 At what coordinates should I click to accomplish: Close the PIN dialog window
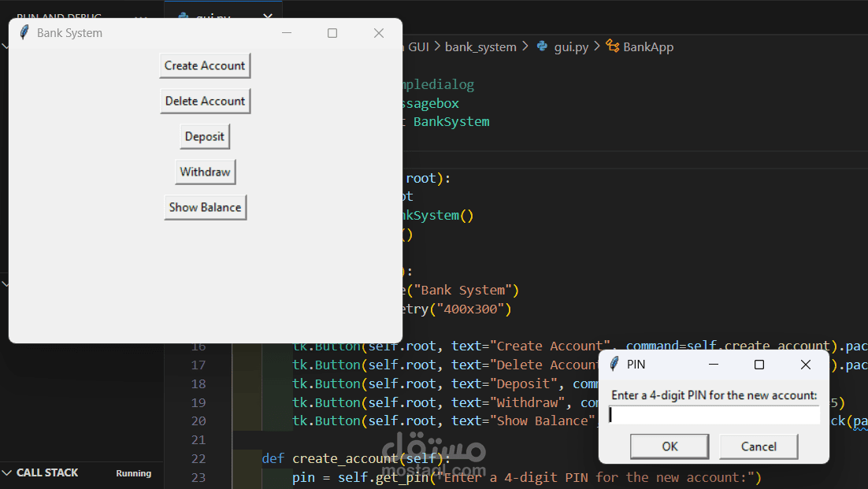[806, 365]
